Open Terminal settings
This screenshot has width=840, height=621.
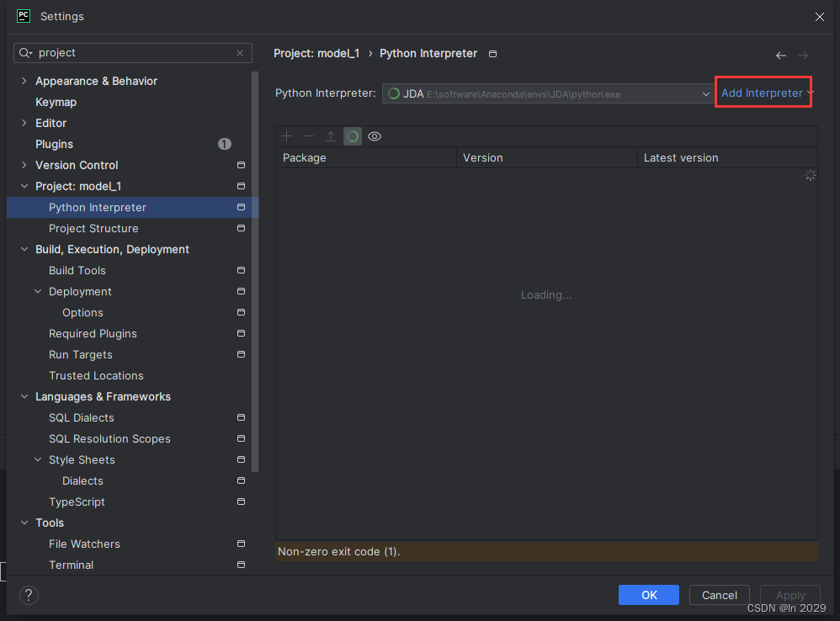(x=71, y=565)
